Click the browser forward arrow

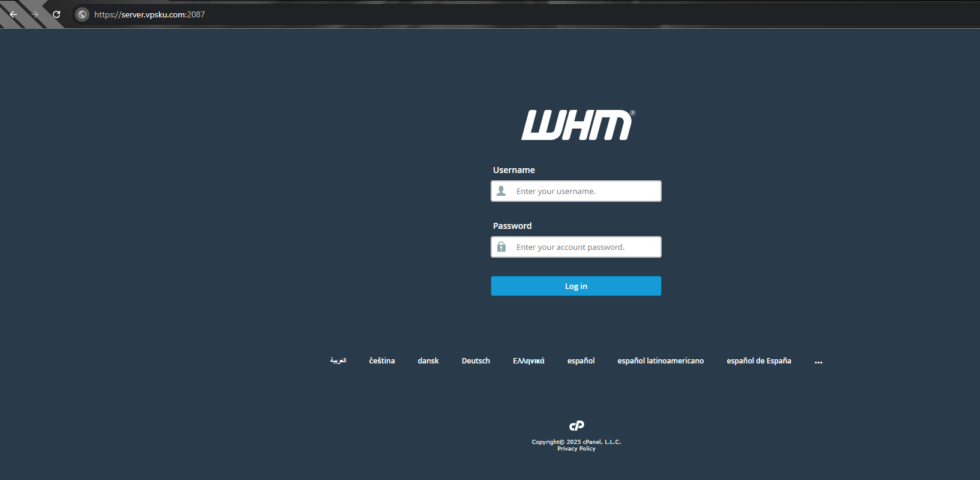(35, 14)
